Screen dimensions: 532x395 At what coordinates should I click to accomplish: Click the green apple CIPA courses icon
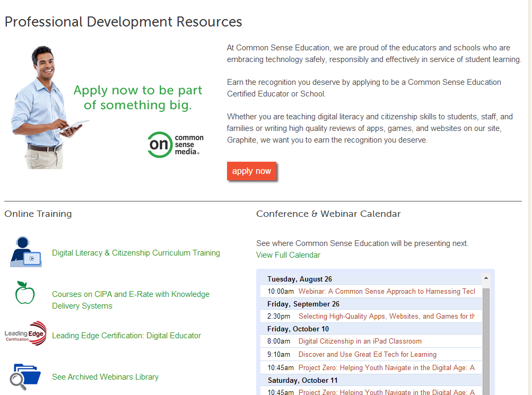pyautogui.click(x=25, y=292)
